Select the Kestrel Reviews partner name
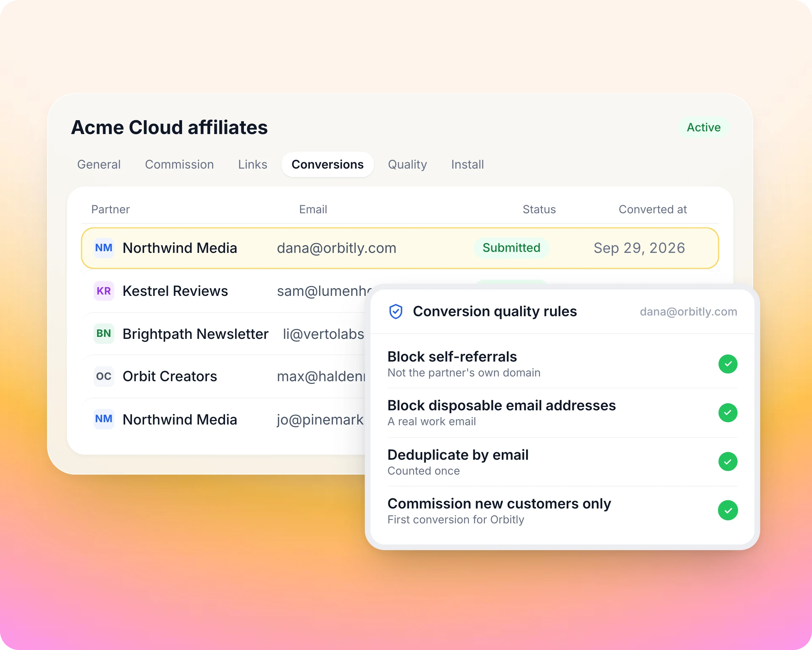This screenshot has height=650, width=812. tap(175, 291)
